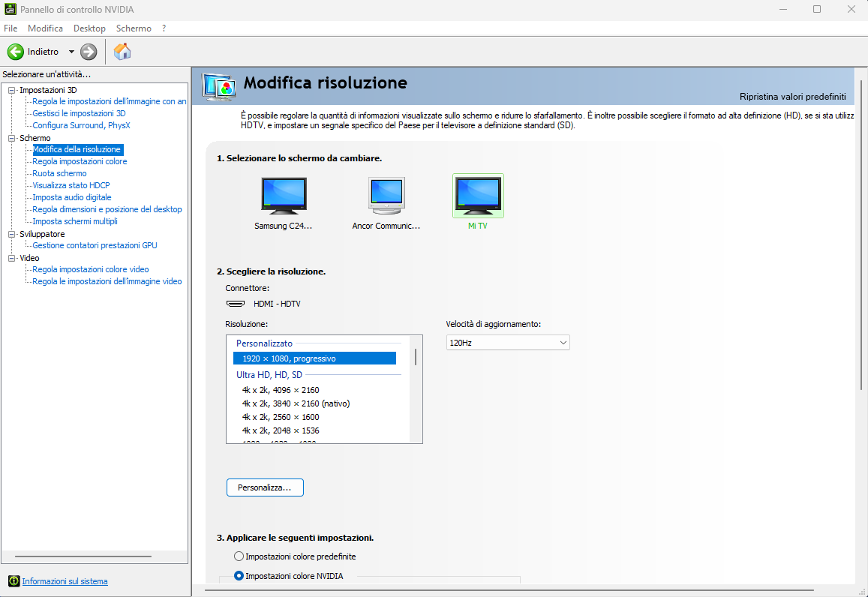
Task: Open Visualizza stato HDCP
Action: tap(71, 185)
